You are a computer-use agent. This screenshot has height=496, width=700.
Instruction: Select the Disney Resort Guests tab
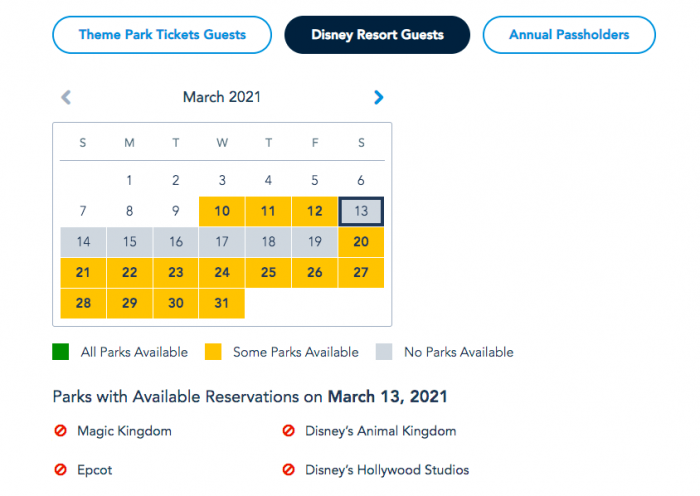pyautogui.click(x=377, y=35)
